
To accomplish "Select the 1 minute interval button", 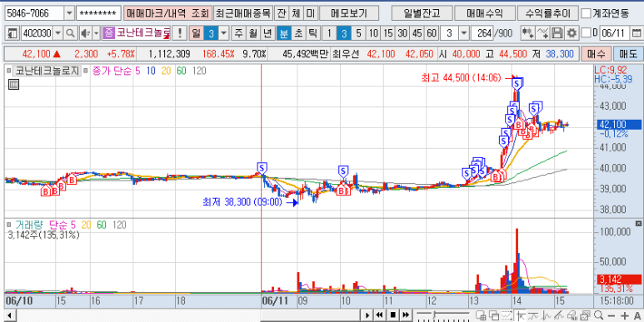I will pyautogui.click(x=329, y=33).
